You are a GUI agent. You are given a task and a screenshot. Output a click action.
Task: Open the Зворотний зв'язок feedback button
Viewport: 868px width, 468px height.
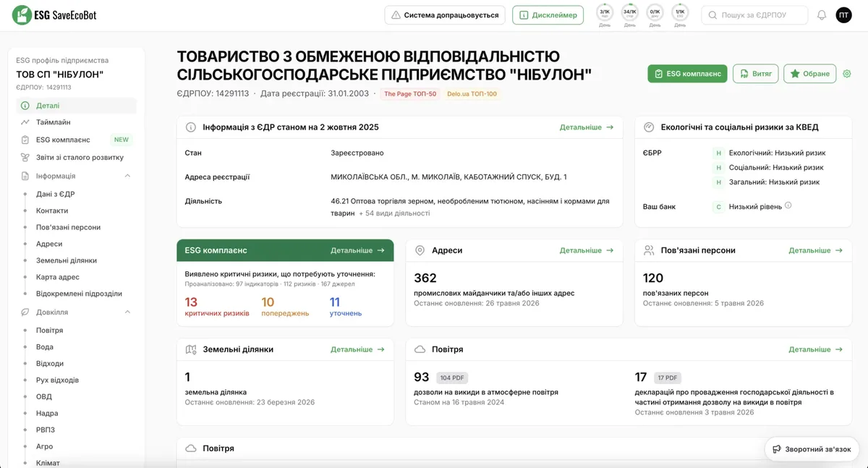tap(812, 449)
